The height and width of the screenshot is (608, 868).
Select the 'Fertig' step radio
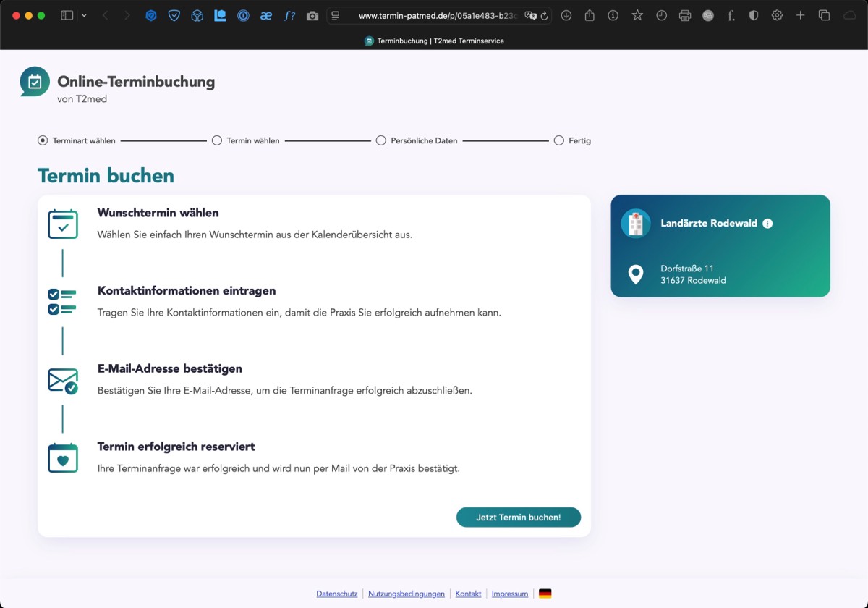(558, 140)
